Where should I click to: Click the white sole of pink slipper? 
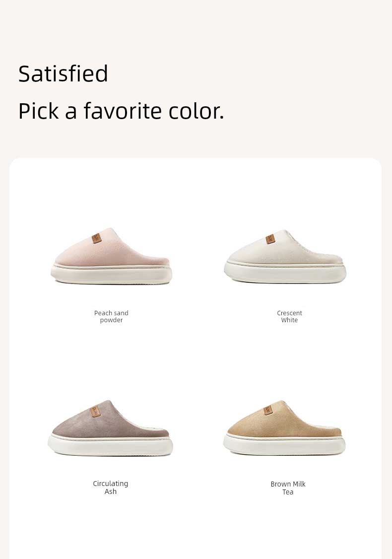[x=111, y=275]
